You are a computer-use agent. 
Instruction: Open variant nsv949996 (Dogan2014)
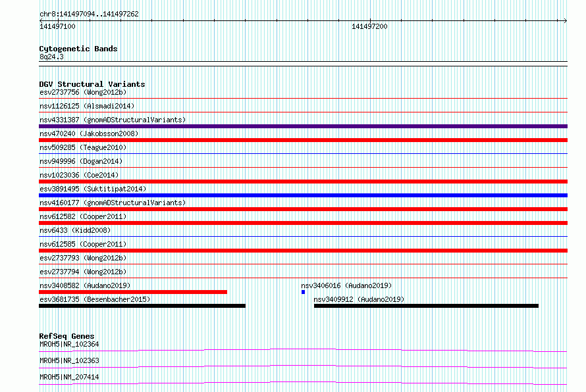[x=81, y=161]
